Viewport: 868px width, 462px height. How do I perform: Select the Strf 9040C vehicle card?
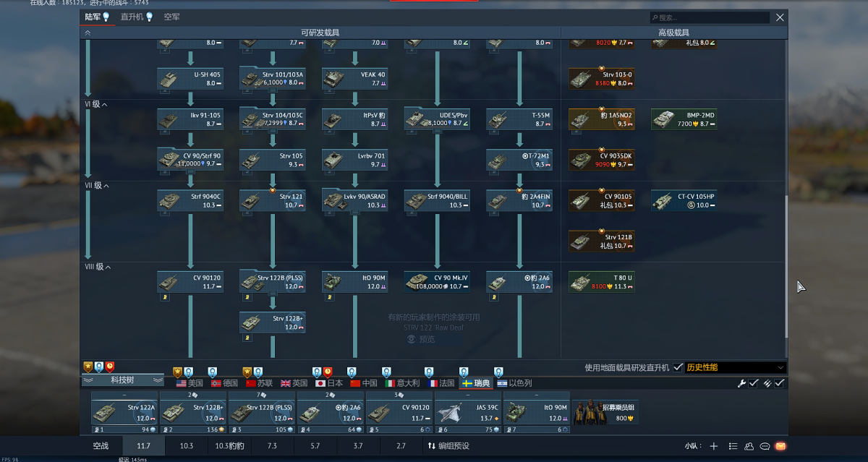(x=190, y=200)
